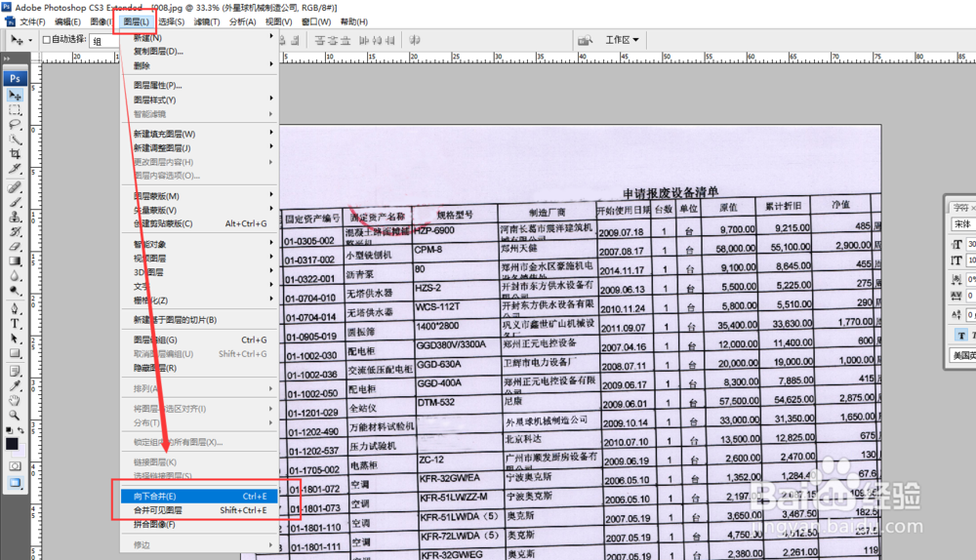Viewport: 976px width, 560px height.
Task: Select the Path Selection tool
Action: click(15, 339)
